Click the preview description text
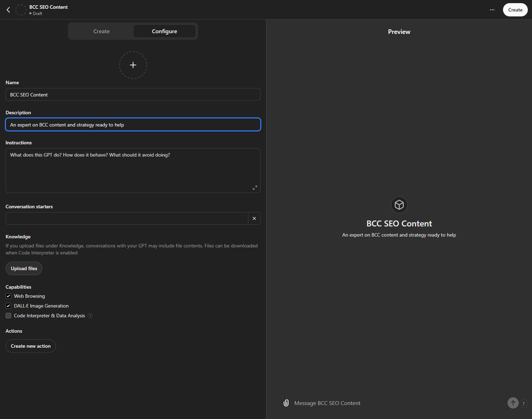 point(399,235)
